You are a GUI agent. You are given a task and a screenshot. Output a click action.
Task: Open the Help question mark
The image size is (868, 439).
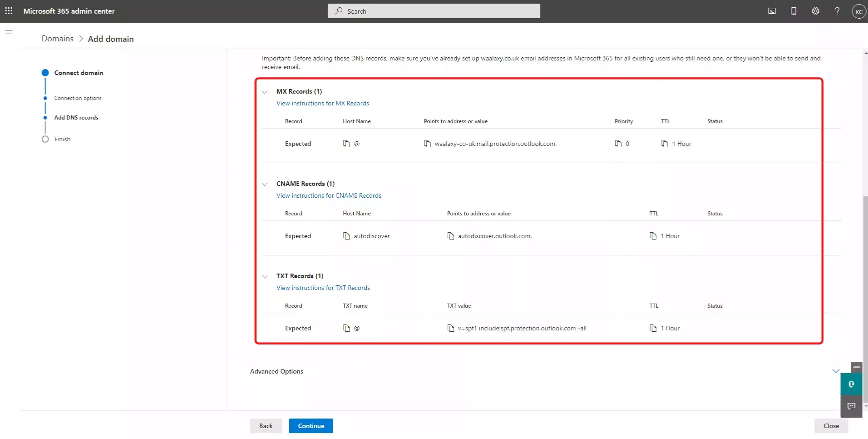point(837,11)
